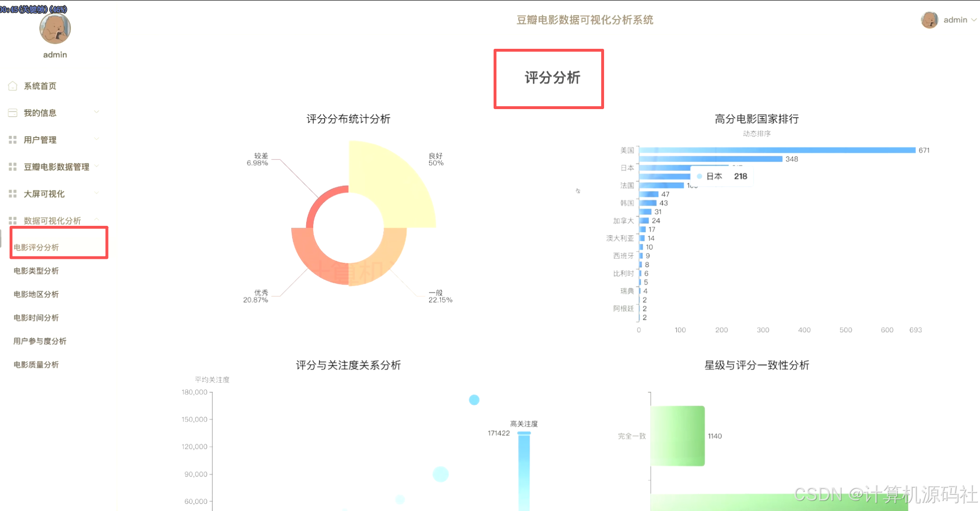Expand the 我的信息 menu chevron

click(98, 111)
